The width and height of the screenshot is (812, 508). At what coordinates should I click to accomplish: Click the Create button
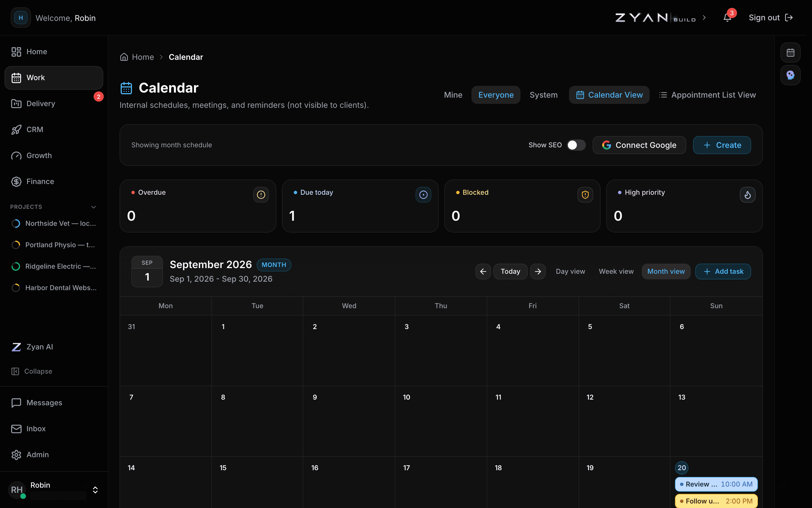722,145
